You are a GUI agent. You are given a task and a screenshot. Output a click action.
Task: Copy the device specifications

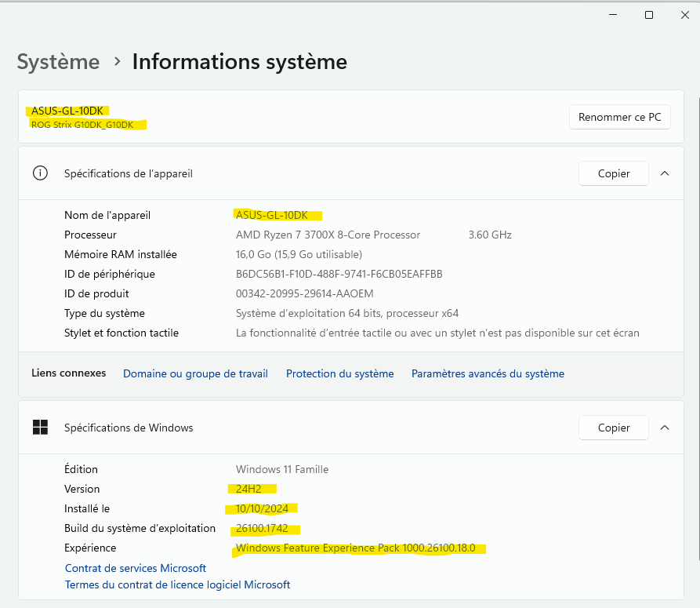614,173
